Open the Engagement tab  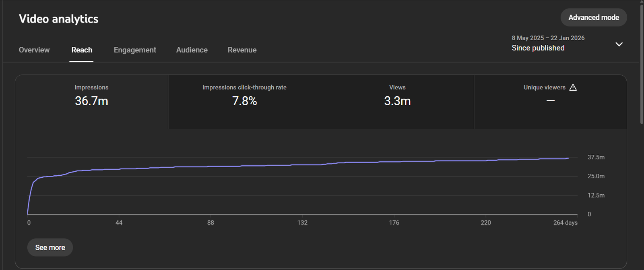[x=135, y=50]
